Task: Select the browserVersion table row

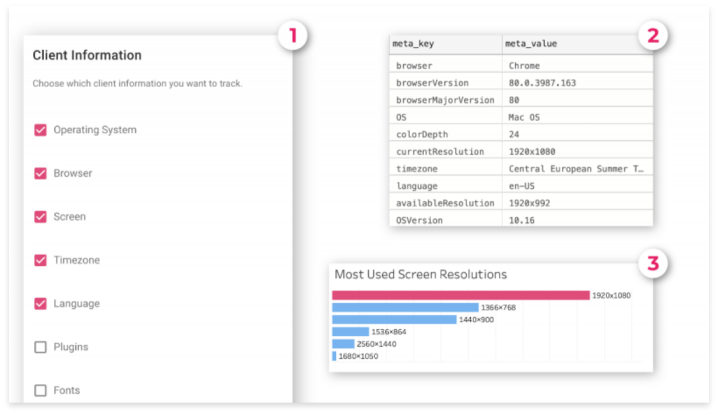Action: pyautogui.click(x=520, y=82)
